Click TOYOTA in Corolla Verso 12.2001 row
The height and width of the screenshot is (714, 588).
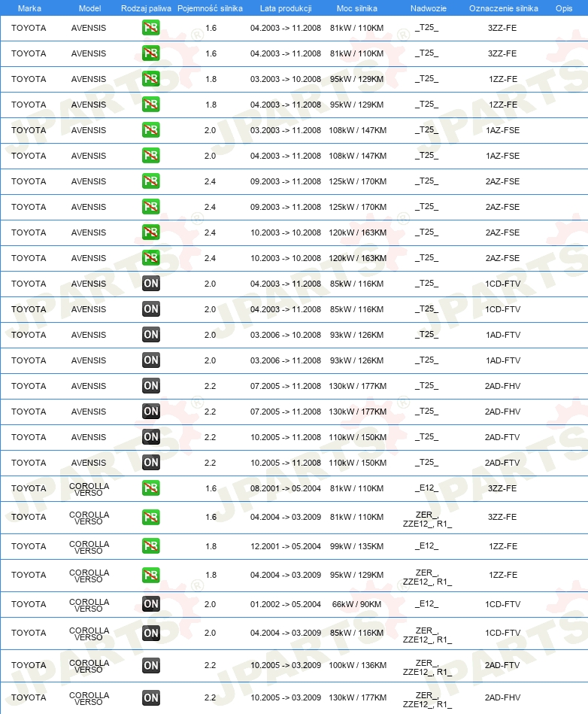click(x=29, y=546)
